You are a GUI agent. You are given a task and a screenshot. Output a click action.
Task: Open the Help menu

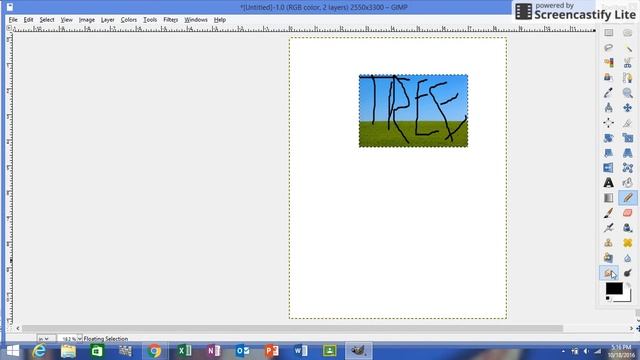pyautogui.click(x=220, y=20)
